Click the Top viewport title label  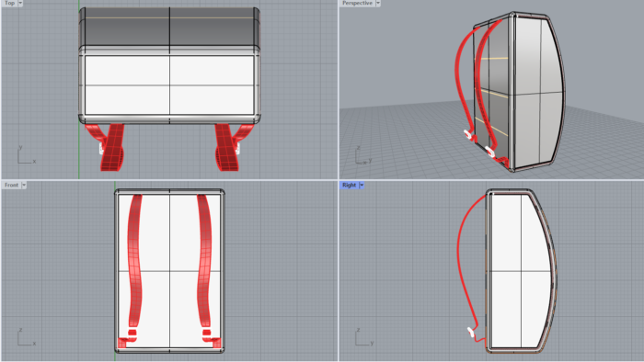point(9,3)
